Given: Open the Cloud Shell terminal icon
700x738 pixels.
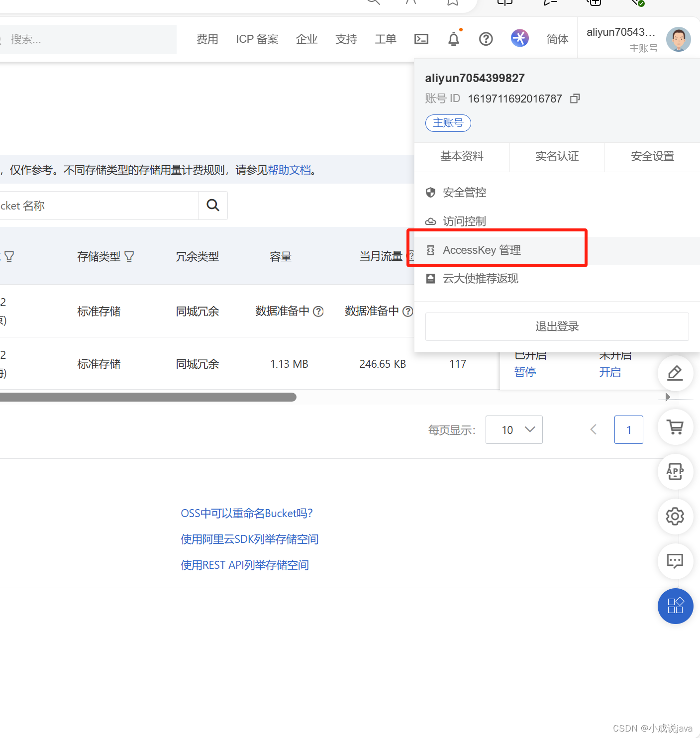Looking at the screenshot, I should [x=421, y=39].
